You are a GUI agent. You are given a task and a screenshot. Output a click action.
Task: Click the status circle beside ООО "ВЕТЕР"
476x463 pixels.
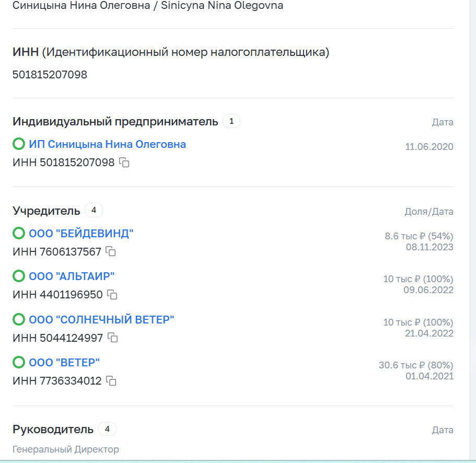coord(17,362)
